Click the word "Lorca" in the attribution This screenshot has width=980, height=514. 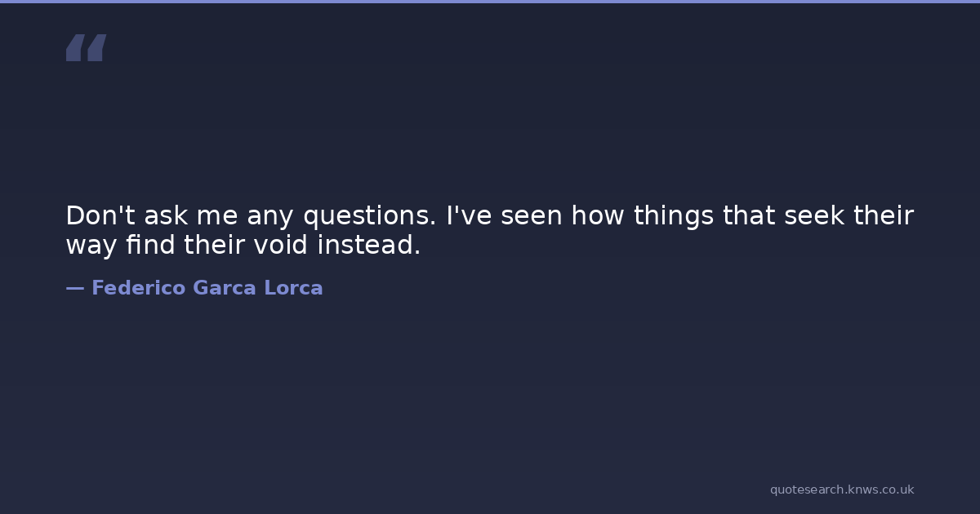pos(292,288)
